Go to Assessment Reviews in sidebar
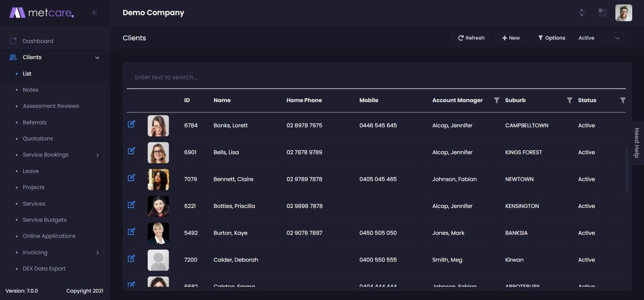 click(x=51, y=106)
